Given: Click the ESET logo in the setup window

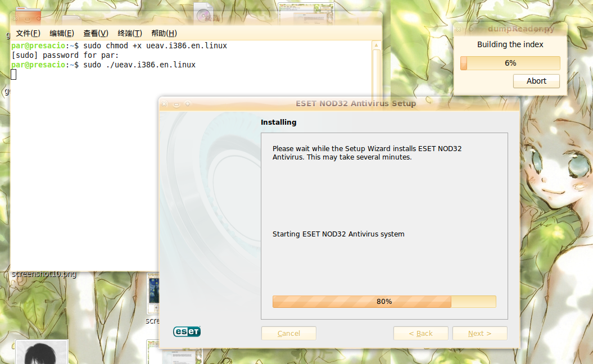Looking at the screenshot, I should click(x=187, y=331).
